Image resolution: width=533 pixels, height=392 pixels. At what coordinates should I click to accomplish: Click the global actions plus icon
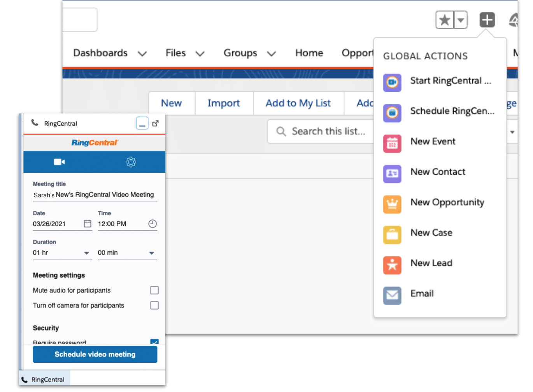pos(487,20)
